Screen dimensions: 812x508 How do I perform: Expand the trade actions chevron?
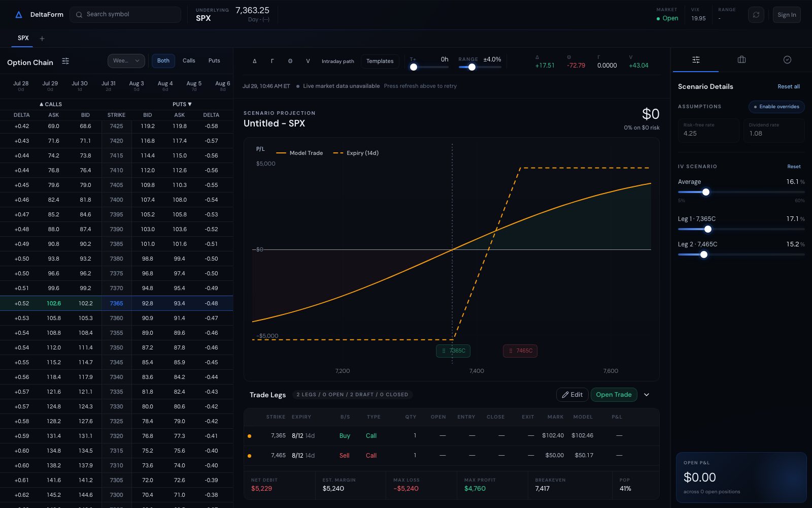[647, 395]
